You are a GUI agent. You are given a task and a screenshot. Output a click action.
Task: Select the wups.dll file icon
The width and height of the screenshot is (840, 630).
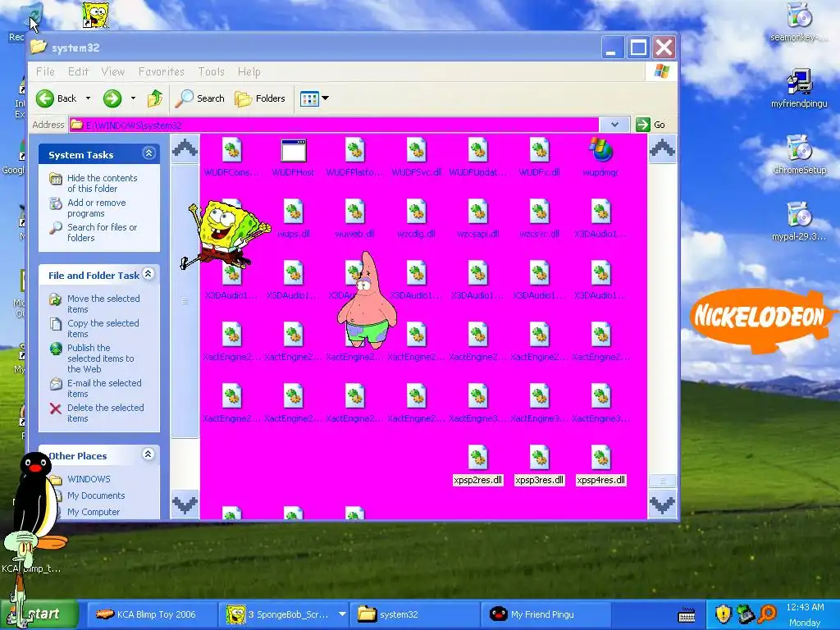point(293,212)
